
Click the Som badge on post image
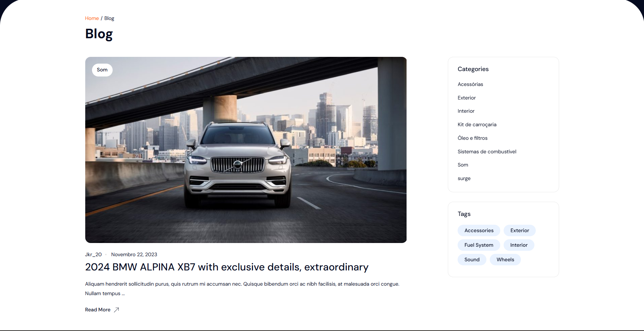tap(102, 70)
